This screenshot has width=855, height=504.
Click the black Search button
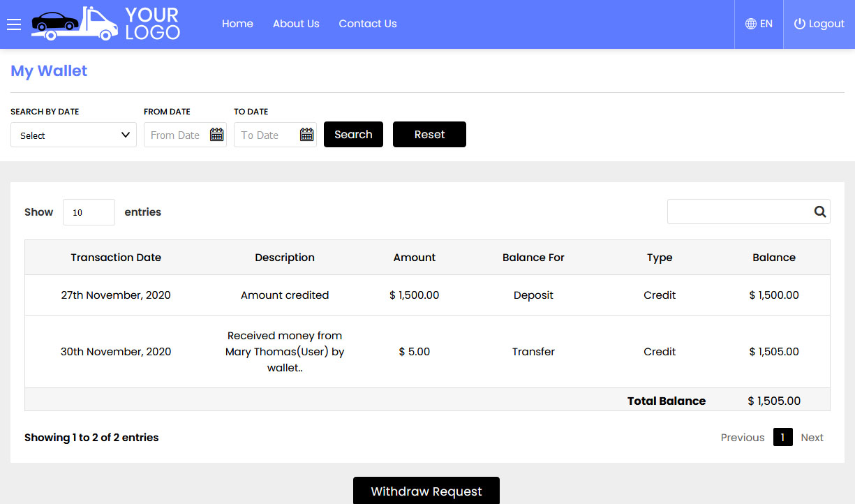point(353,135)
